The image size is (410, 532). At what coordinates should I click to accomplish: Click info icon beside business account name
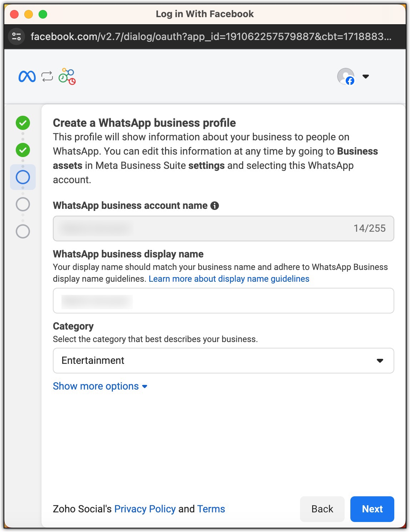coord(215,206)
